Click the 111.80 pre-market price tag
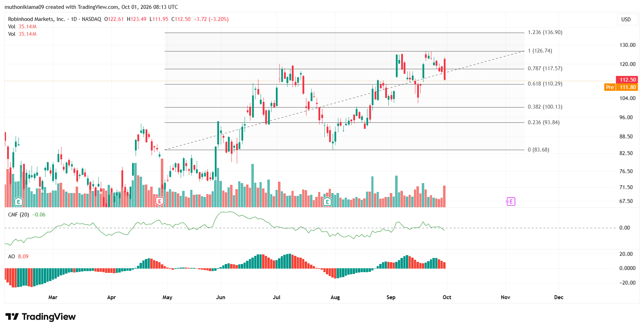Viewport: 644px width, 330px height. 627,87
